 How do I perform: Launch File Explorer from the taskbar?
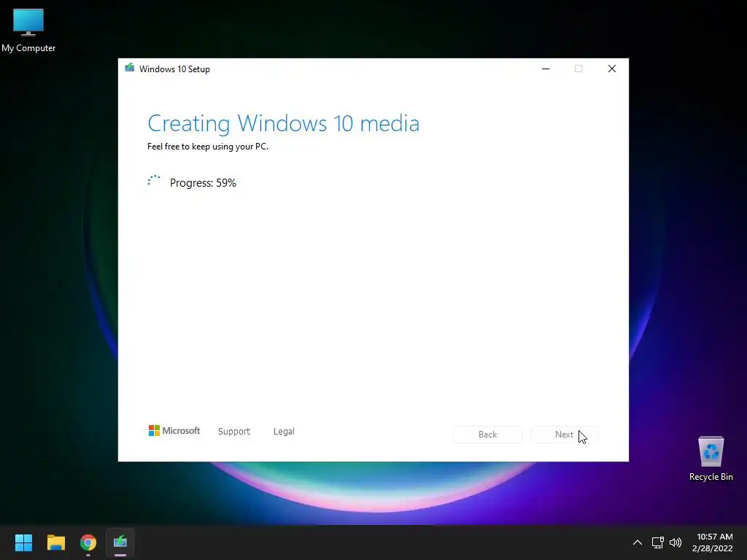coord(55,542)
